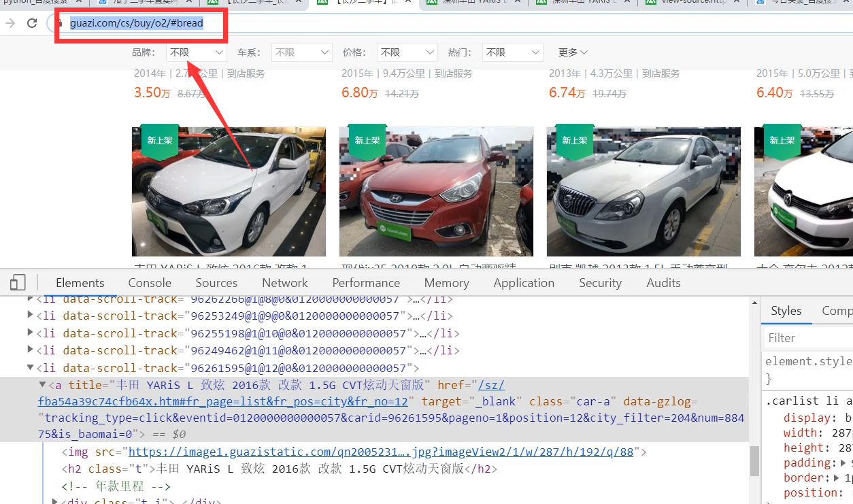The height and width of the screenshot is (504, 853).
Task: Open the 品牌 brand dropdown
Action: click(x=197, y=52)
